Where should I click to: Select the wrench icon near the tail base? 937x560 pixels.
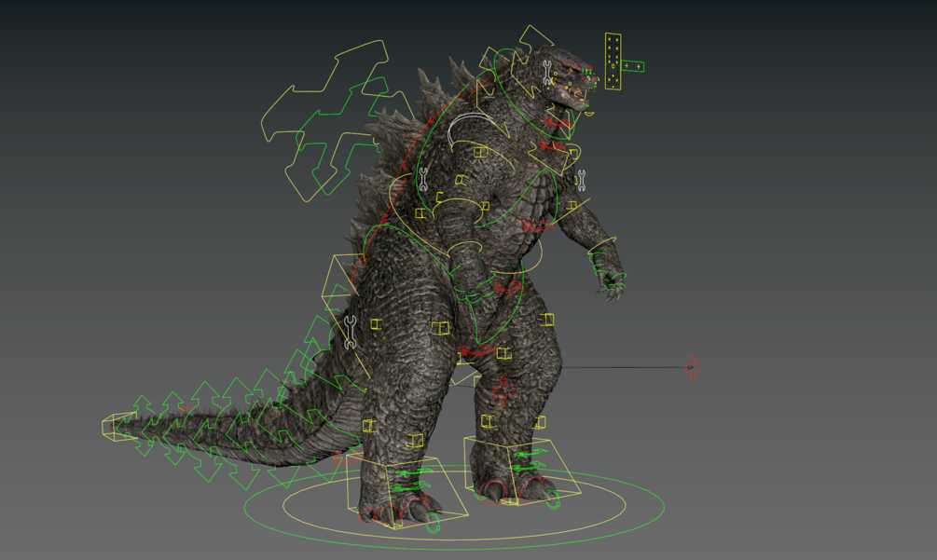[351, 332]
